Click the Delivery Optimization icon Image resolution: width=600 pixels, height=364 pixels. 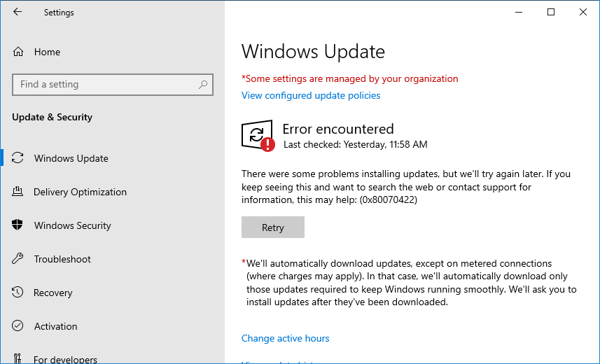[x=18, y=191]
